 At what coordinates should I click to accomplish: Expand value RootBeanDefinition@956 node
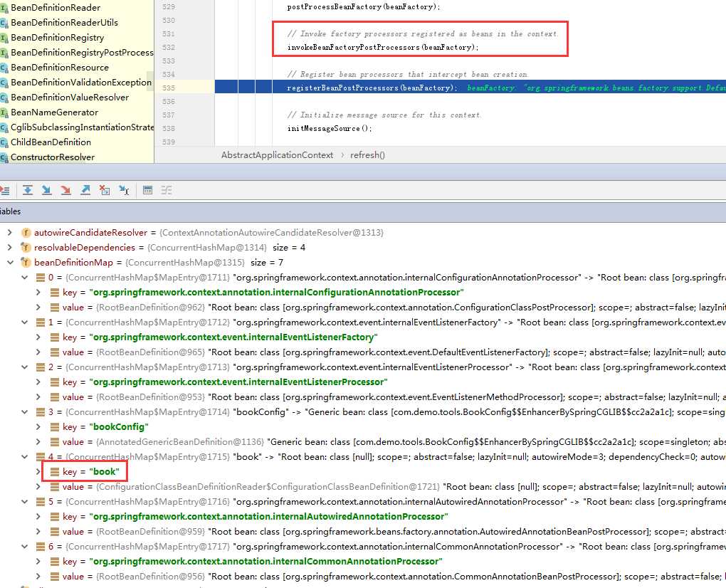(38, 576)
